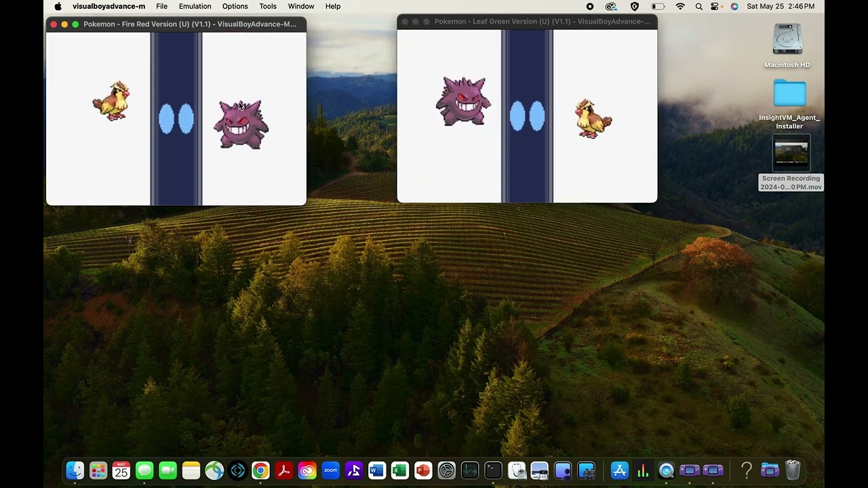Open Spotlight search from the menu bar
The width and height of the screenshot is (868, 488).
click(698, 6)
